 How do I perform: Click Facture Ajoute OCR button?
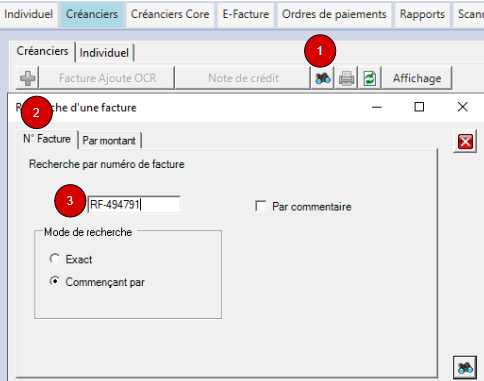[107, 78]
